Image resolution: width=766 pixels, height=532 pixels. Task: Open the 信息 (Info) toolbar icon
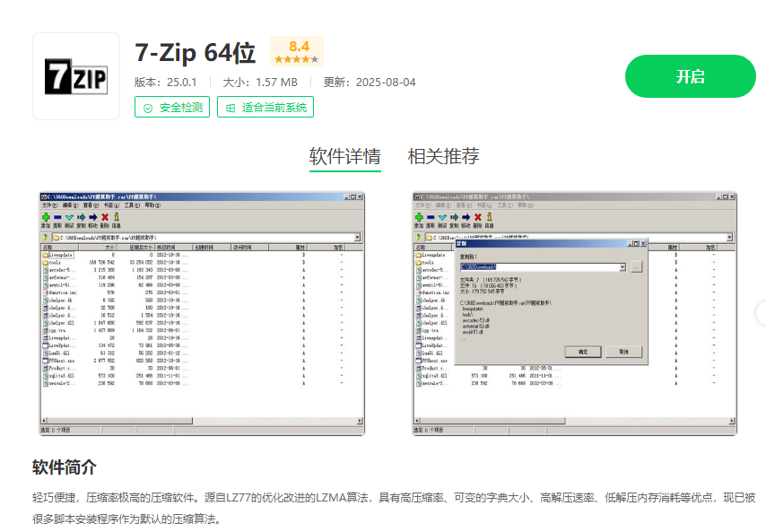click(x=117, y=217)
